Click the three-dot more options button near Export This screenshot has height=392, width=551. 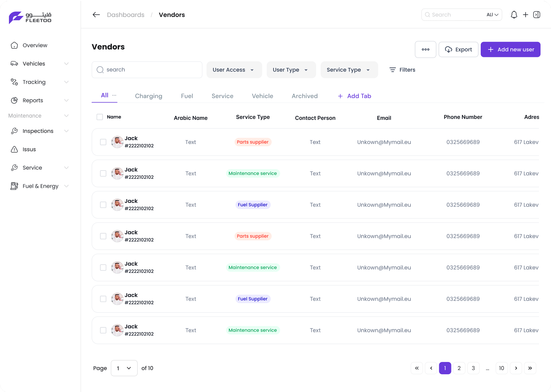[425, 49]
